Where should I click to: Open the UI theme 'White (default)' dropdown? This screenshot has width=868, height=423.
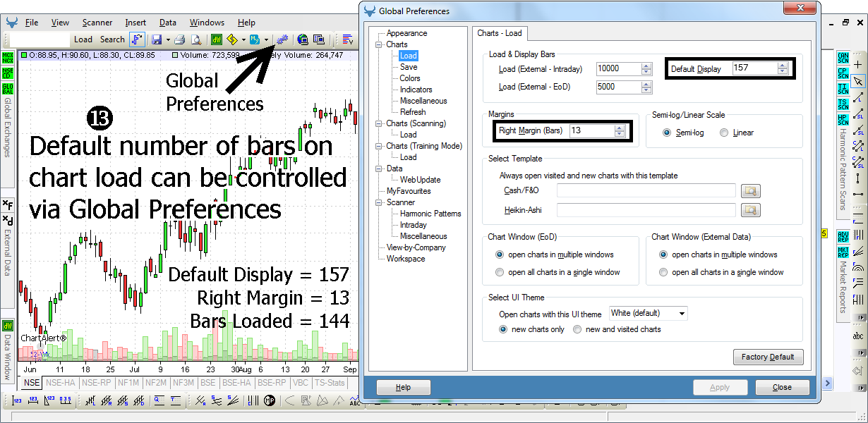tap(649, 313)
